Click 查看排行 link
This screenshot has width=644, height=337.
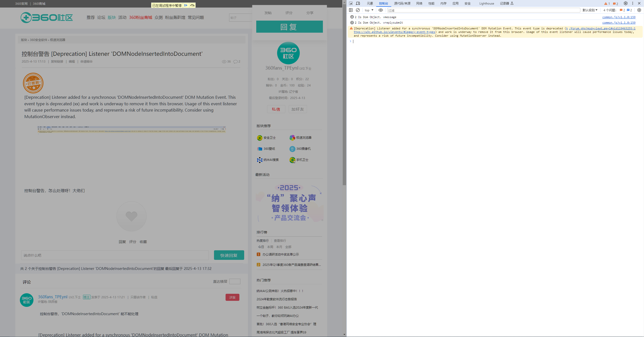click(280, 240)
